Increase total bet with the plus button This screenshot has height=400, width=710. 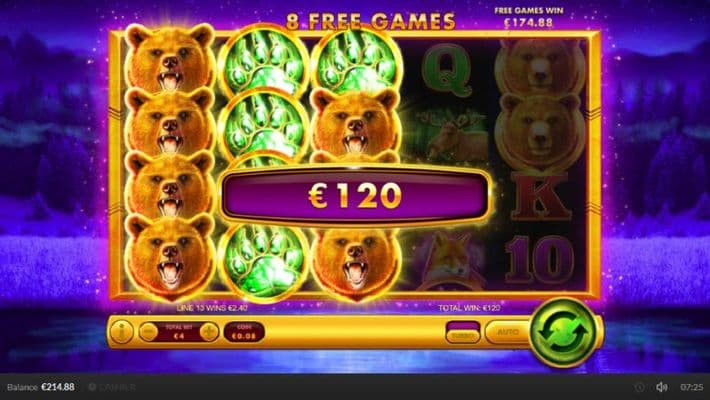(209, 332)
